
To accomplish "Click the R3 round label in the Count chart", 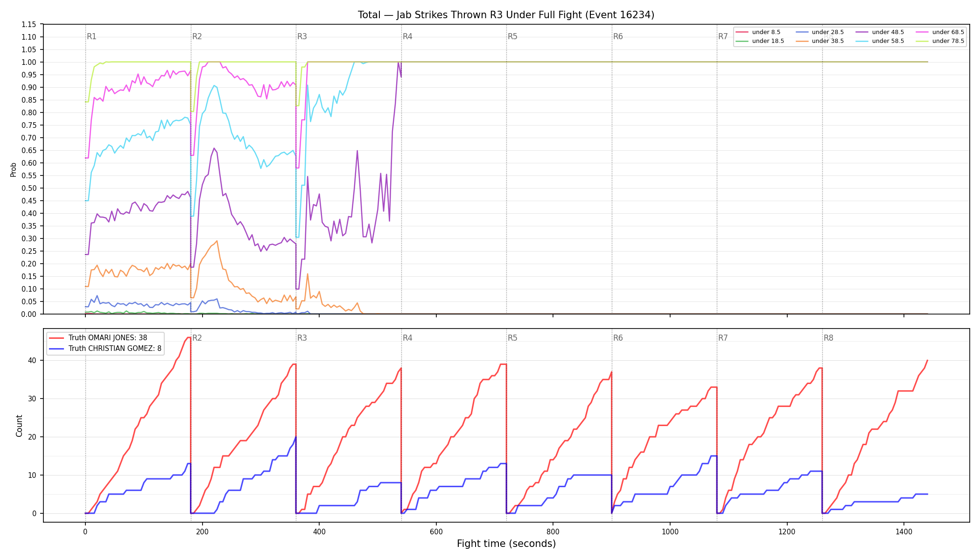I will pyautogui.click(x=302, y=338).
